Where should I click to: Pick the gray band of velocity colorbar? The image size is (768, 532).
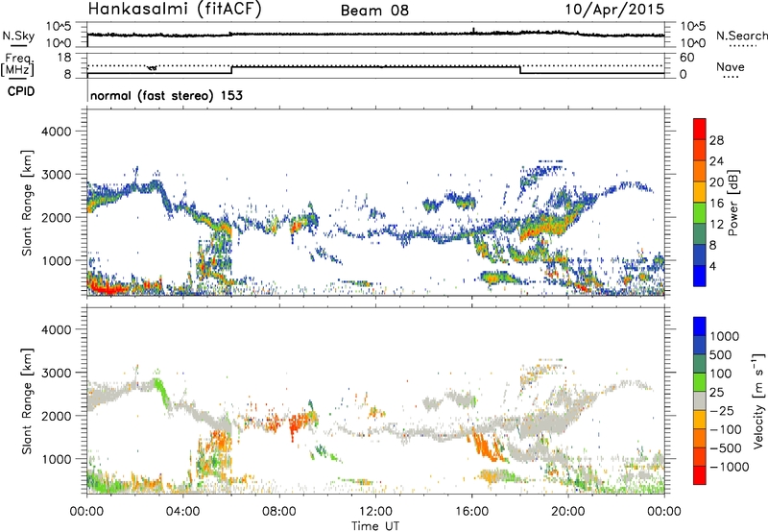(x=700, y=400)
